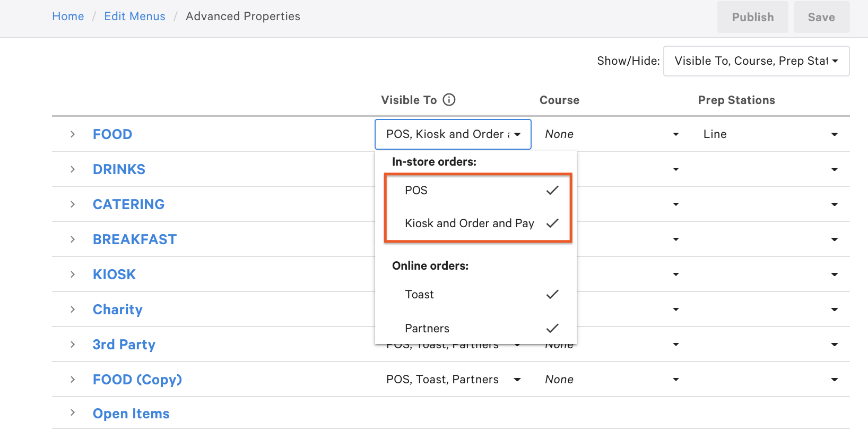Image resolution: width=868 pixels, height=447 pixels.
Task: Expand the FOOD menu row
Action: (73, 134)
